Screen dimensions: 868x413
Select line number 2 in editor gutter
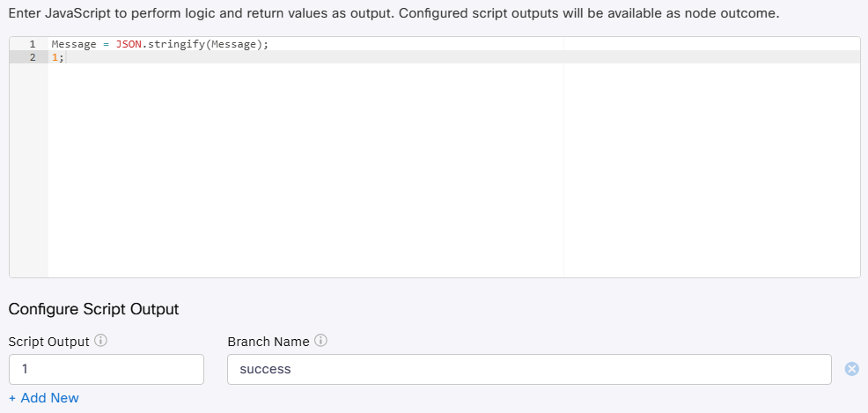point(33,57)
